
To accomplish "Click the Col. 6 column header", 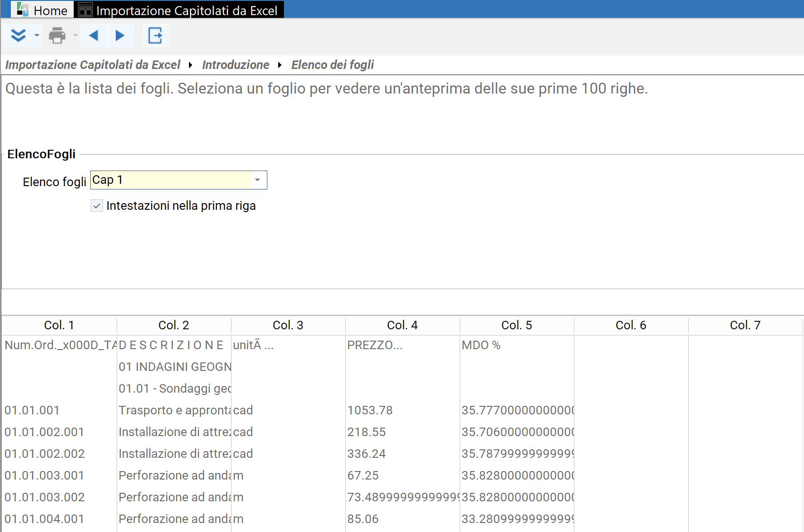I will click(631, 325).
